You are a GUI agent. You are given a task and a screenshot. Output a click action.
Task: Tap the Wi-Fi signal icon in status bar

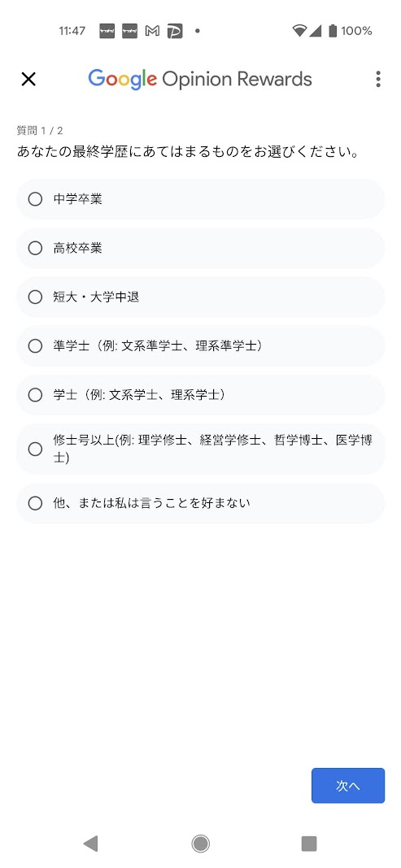[299, 31]
